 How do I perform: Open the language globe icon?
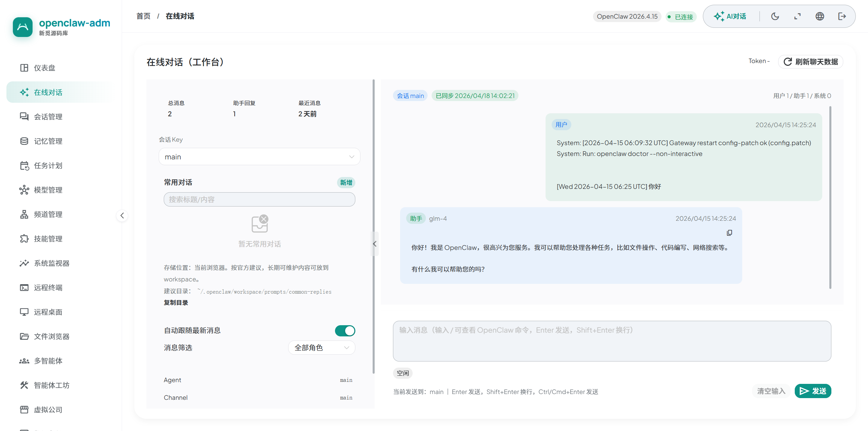[820, 16]
